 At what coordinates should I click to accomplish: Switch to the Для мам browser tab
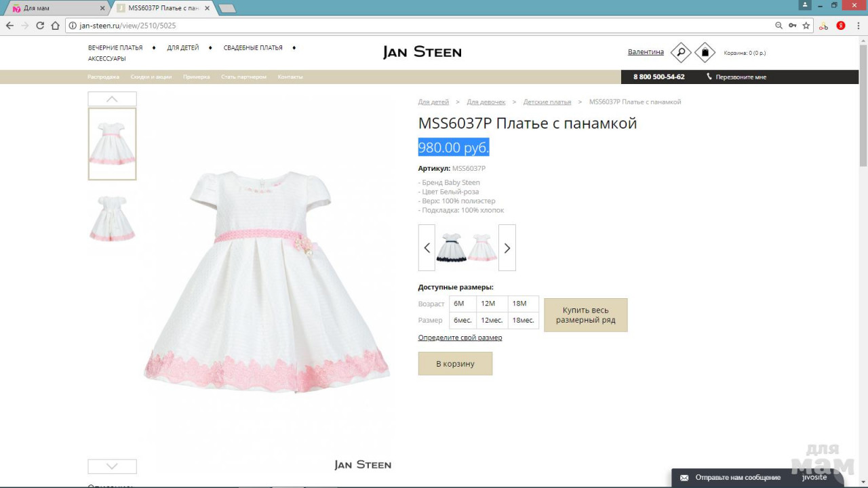point(54,8)
